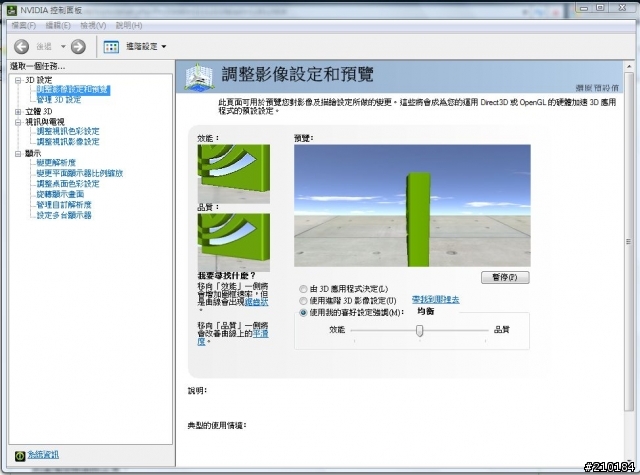
Task: Open 變更平面顯示器比例縮放
Action: tap(80, 173)
